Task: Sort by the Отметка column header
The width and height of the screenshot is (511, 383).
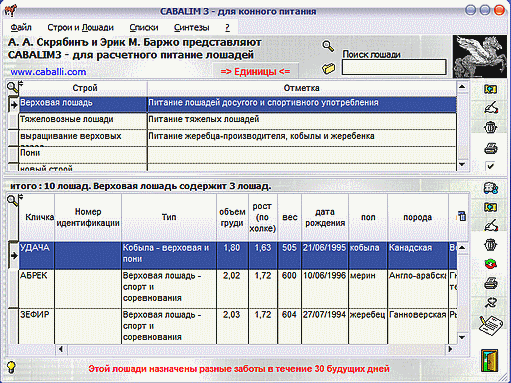Action: 302,88
